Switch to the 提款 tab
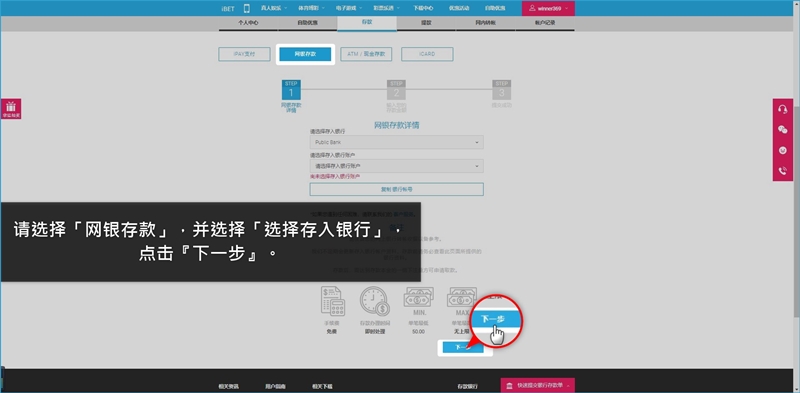This screenshot has height=393, width=800. click(426, 23)
